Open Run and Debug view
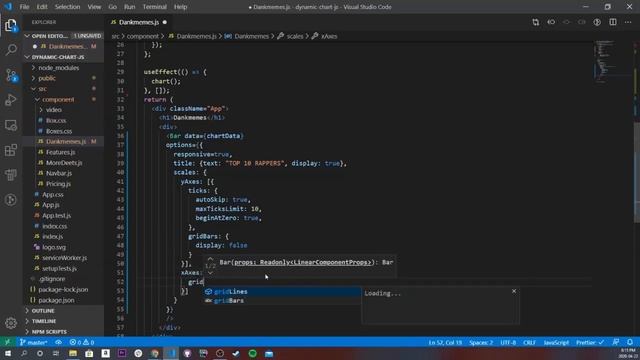 (11, 100)
